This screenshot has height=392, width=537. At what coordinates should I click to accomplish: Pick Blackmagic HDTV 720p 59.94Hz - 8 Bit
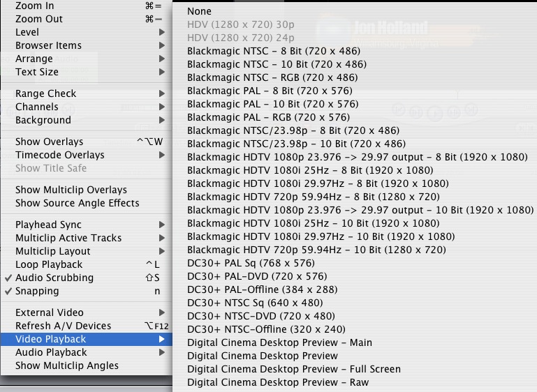(355, 197)
